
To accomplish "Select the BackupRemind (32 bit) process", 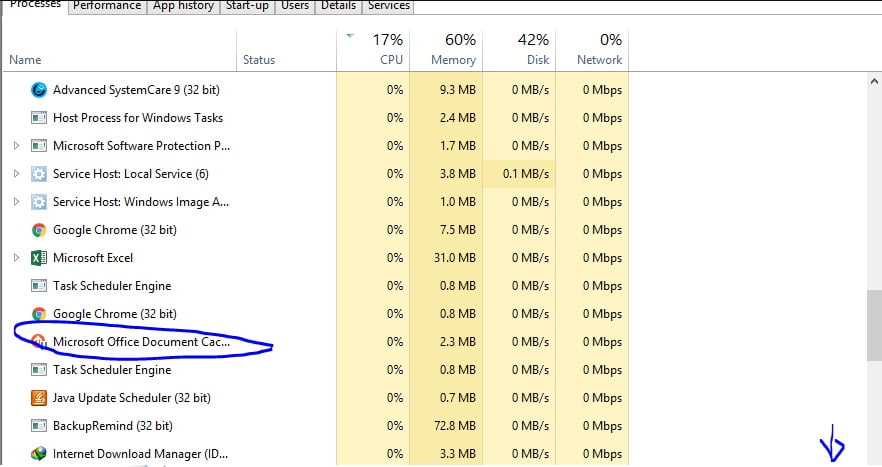I will [x=112, y=425].
